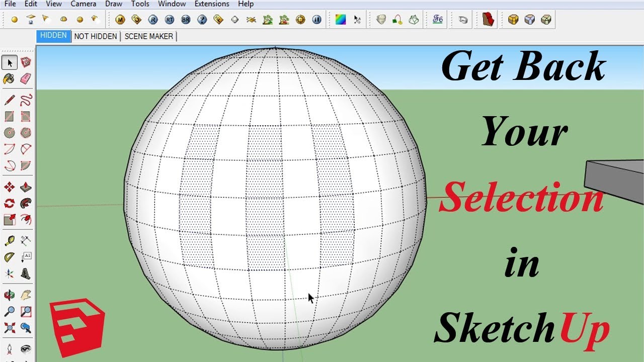Choose the Zoom magnifier tool
This screenshot has width=644, height=362.
point(10,312)
